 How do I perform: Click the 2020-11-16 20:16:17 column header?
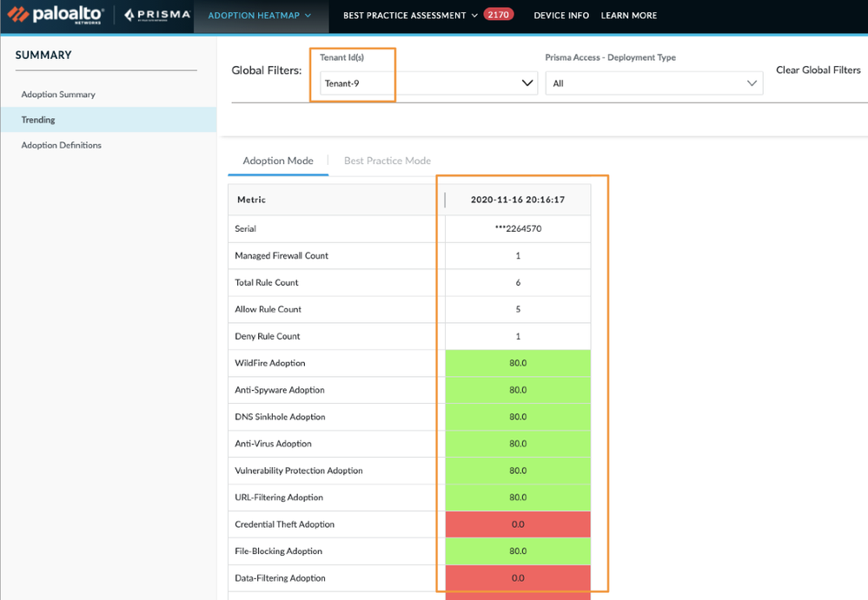click(x=518, y=200)
